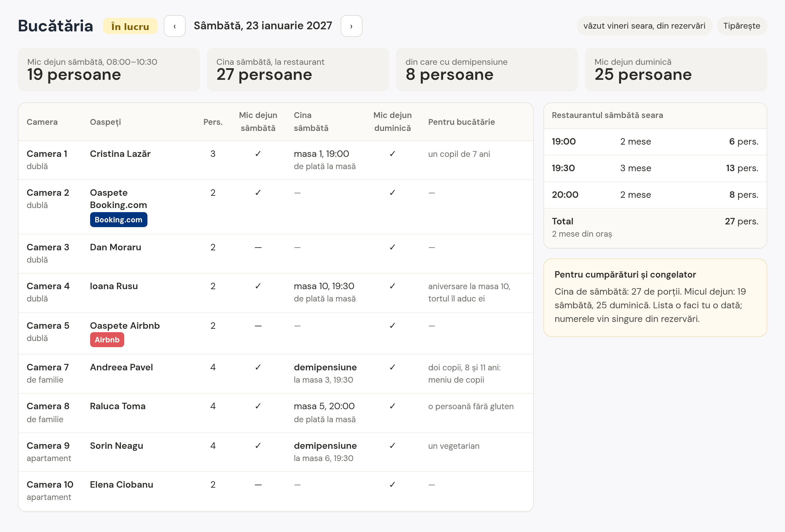Click the 20:00 restaurant slot row
785x532 pixels.
click(655, 195)
